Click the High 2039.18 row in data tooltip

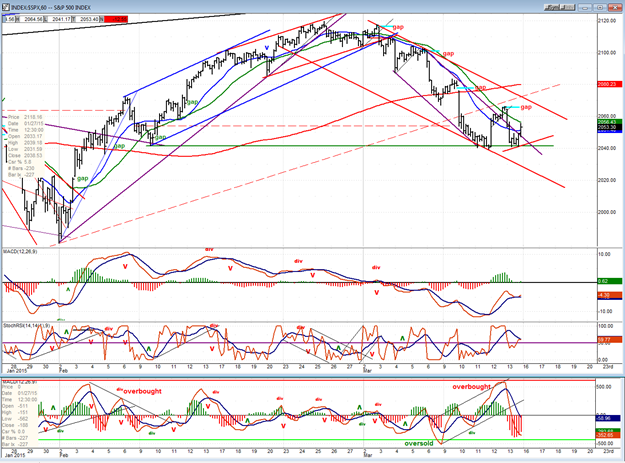click(x=24, y=143)
